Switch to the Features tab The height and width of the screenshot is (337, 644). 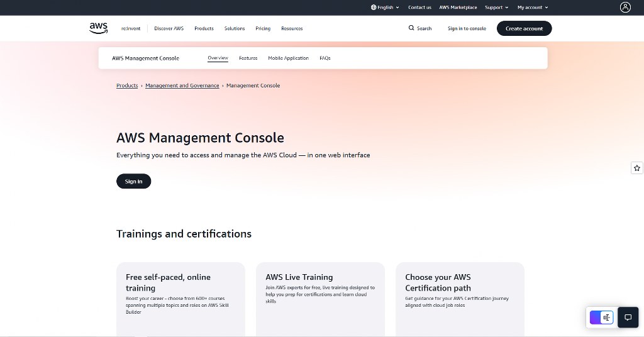tap(248, 58)
